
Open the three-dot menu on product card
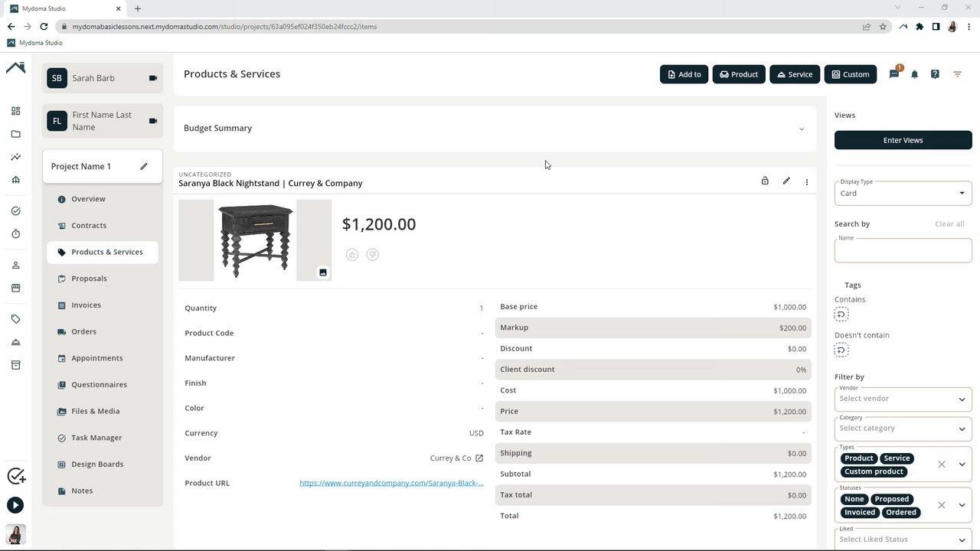point(806,182)
